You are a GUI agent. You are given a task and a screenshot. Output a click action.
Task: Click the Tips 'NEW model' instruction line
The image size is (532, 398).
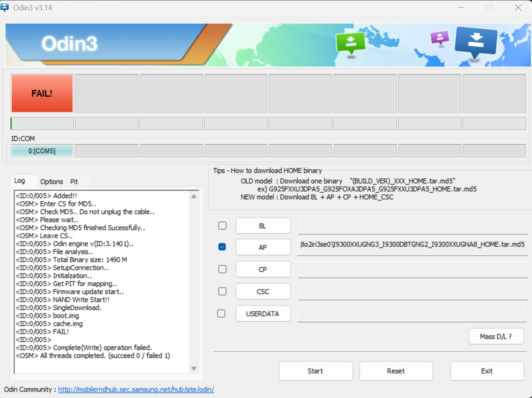(x=317, y=197)
